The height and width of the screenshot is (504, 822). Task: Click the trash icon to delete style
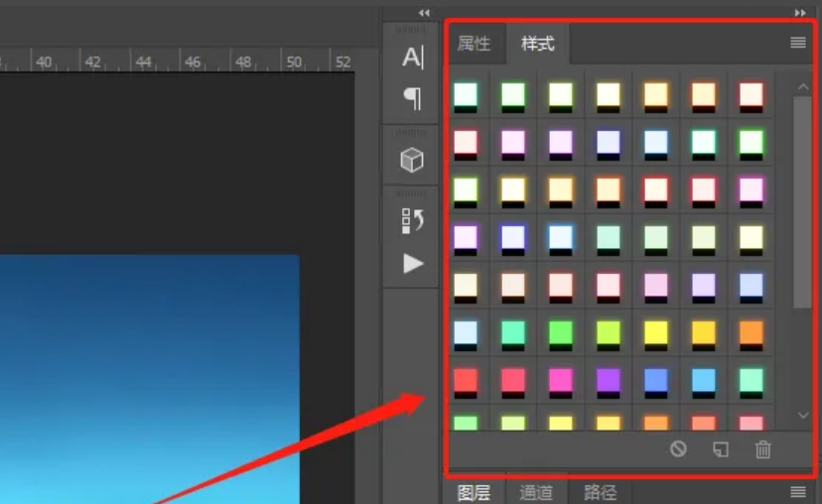pos(762,448)
